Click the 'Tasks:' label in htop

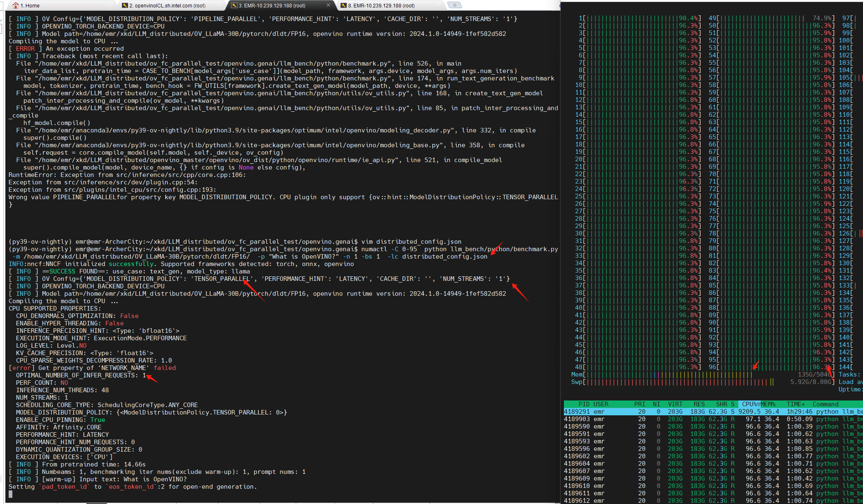pos(849,374)
